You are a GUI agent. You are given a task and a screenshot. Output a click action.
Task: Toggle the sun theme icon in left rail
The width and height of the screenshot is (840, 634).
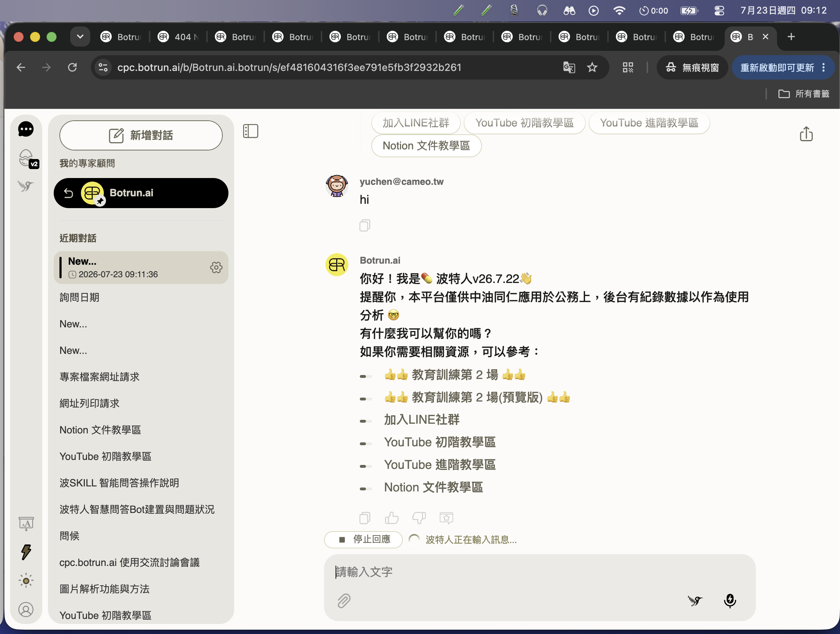pyautogui.click(x=26, y=580)
